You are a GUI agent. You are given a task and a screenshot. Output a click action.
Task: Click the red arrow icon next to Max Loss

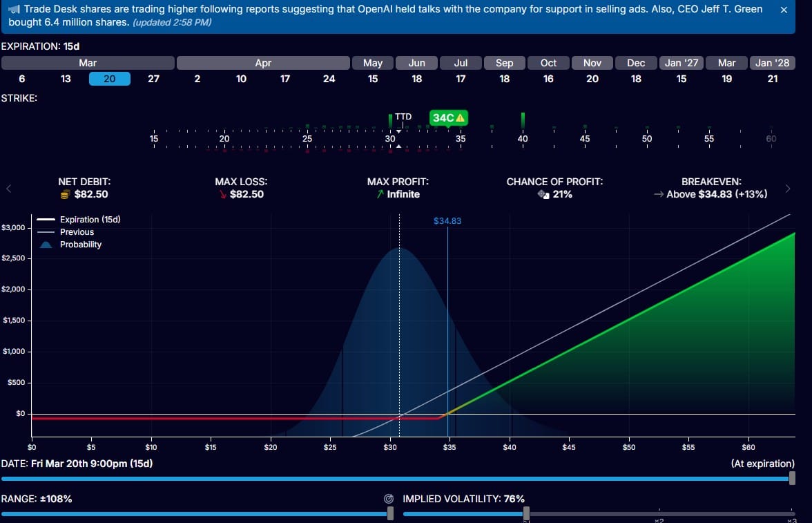tap(224, 194)
